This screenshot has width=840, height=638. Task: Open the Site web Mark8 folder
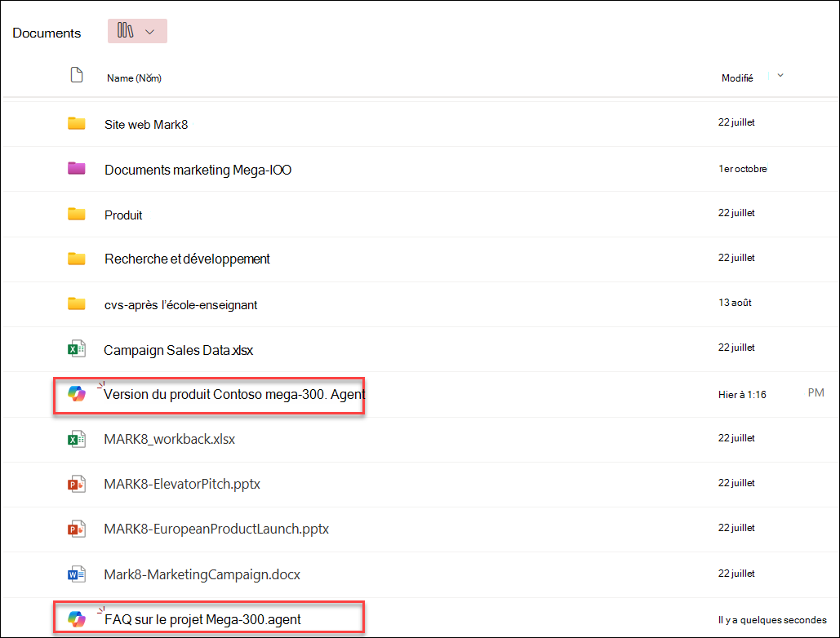pyautogui.click(x=146, y=125)
